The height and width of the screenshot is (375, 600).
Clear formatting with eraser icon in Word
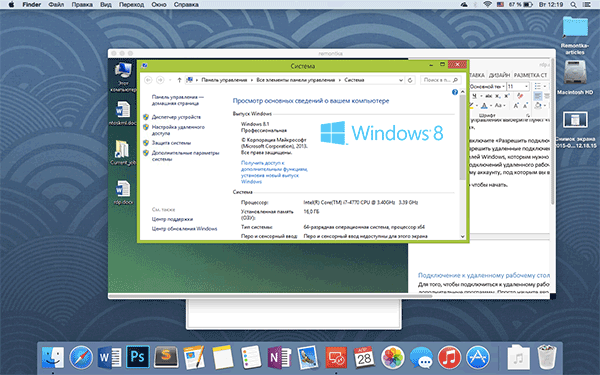click(x=520, y=96)
